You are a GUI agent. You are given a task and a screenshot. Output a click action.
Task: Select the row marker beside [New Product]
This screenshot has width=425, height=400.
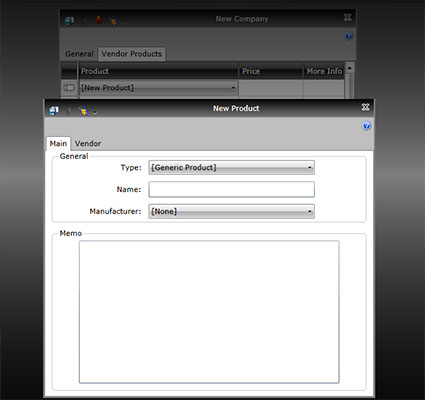(x=69, y=88)
